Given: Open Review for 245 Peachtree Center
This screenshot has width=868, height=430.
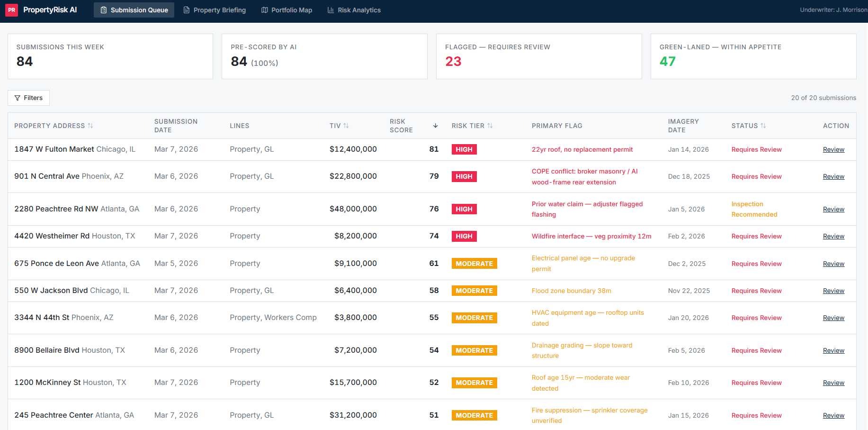Looking at the screenshot, I should pos(833,415).
